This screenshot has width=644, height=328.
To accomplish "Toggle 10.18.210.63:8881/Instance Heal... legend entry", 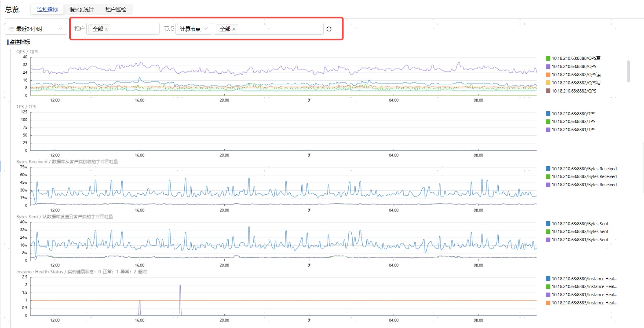I will click(582, 295).
